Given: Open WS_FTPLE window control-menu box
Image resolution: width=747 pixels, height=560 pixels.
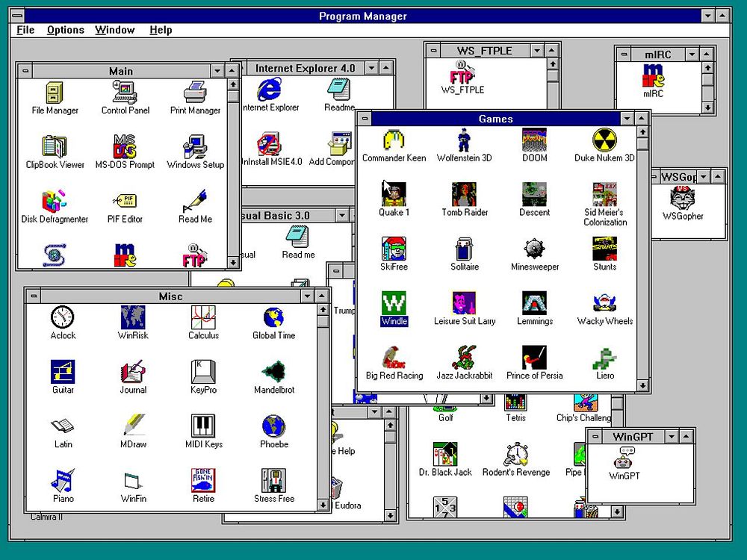Looking at the screenshot, I should [433, 50].
